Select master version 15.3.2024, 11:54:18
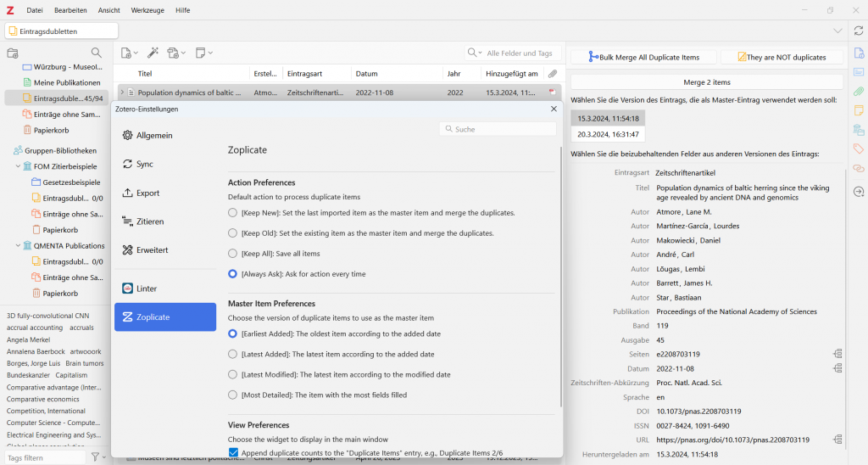Image resolution: width=868 pixels, height=465 pixels. (608, 118)
